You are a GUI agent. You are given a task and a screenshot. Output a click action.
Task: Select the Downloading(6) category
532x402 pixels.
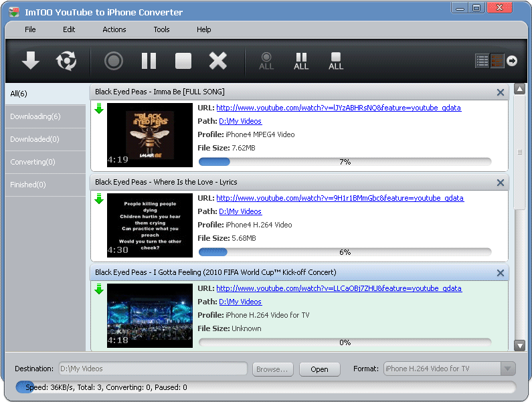point(35,116)
